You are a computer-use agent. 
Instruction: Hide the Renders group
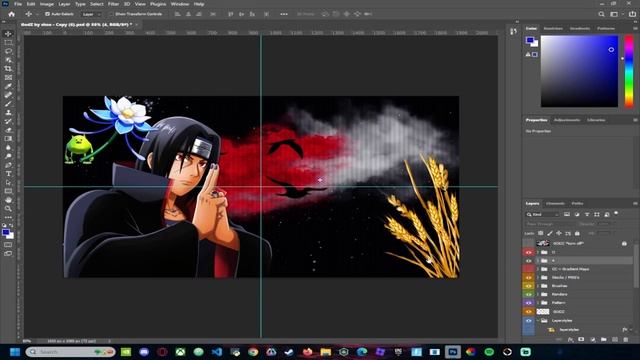(x=529, y=294)
